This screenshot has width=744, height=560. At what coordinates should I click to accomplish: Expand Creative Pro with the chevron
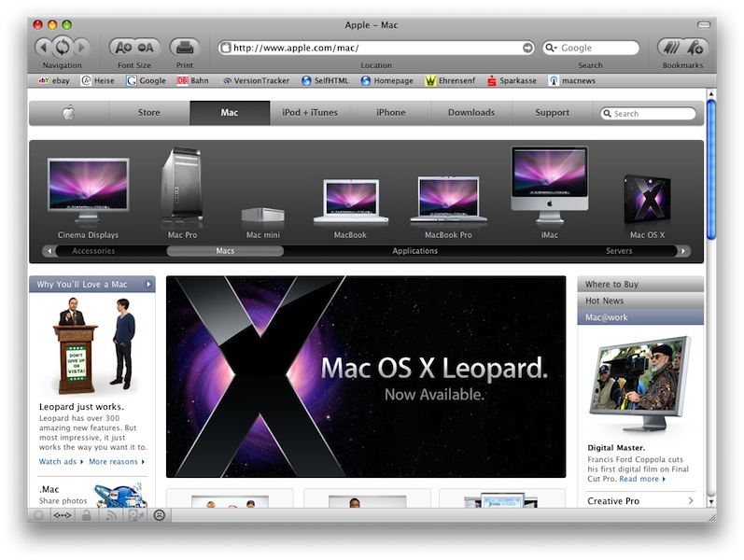pyautogui.click(x=691, y=501)
